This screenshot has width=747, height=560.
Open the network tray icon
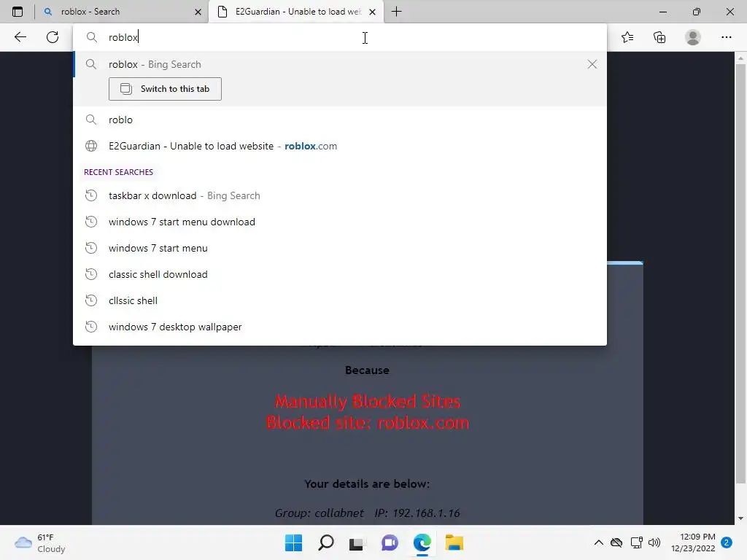click(x=636, y=542)
